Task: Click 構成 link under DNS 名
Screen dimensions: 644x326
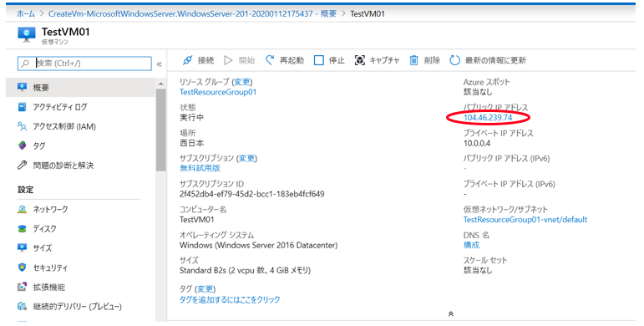Action: click(x=471, y=245)
